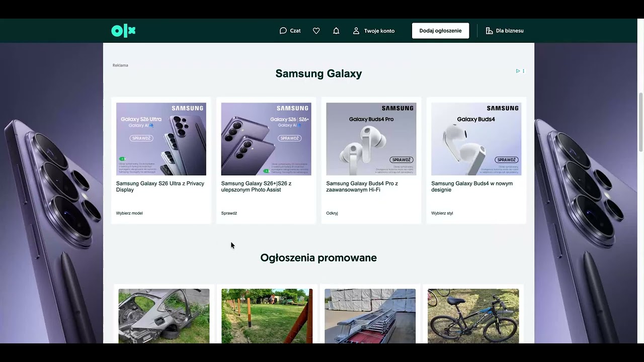Screen dimensions: 644x362
Task: Click the Ogłoszenia promowane heading
Action: click(x=318, y=258)
